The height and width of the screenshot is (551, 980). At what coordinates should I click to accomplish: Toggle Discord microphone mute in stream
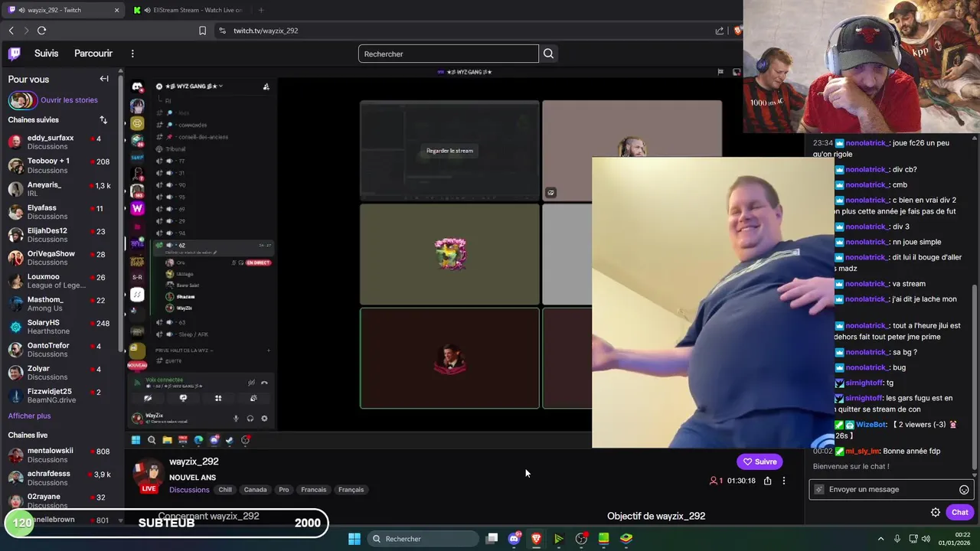click(236, 419)
